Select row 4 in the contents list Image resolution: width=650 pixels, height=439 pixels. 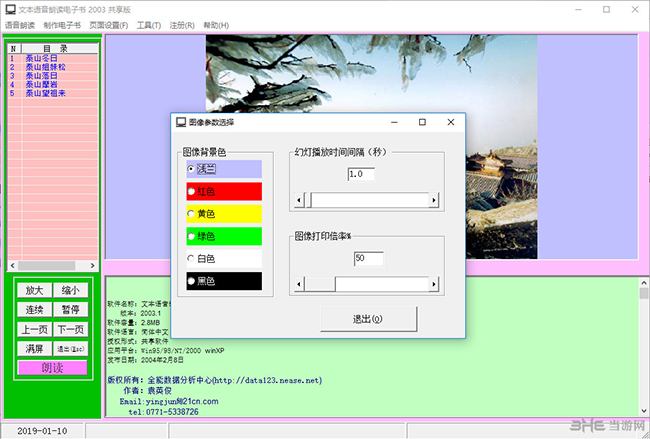coord(53,84)
